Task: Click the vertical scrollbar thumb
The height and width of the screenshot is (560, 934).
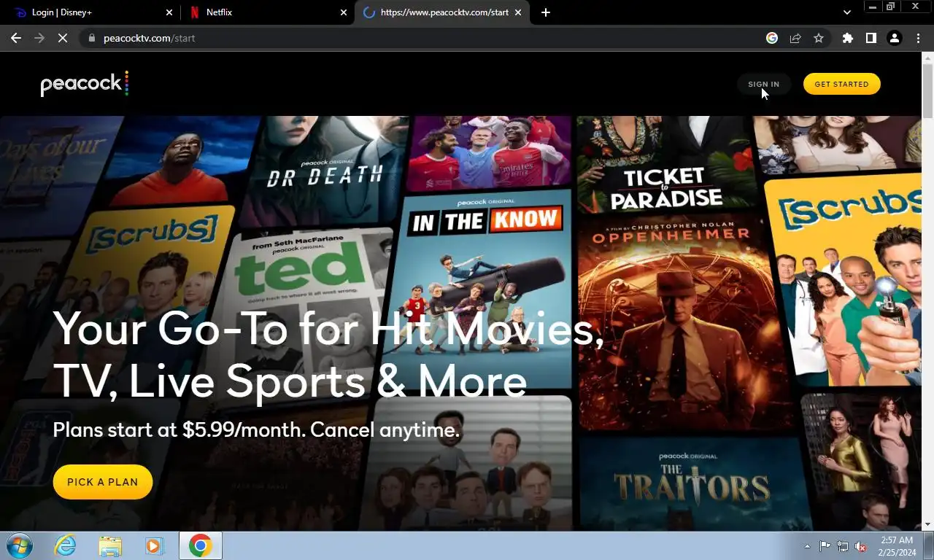Action: 927,91
